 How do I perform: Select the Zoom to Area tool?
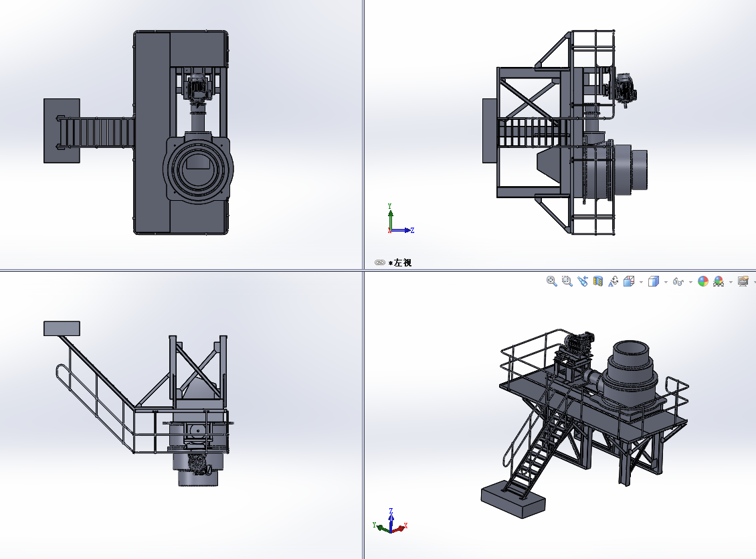tap(567, 282)
